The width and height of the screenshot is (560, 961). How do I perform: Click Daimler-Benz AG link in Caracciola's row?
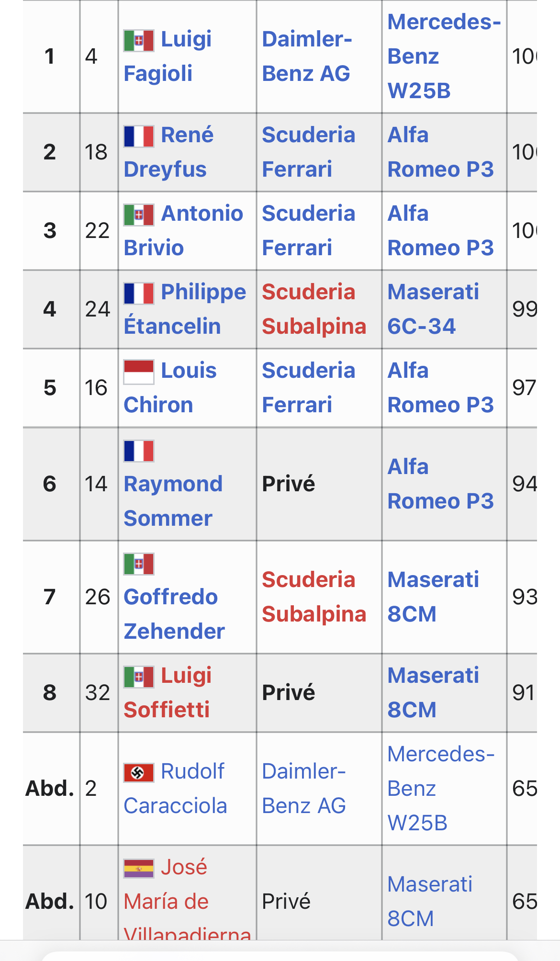pos(304,788)
